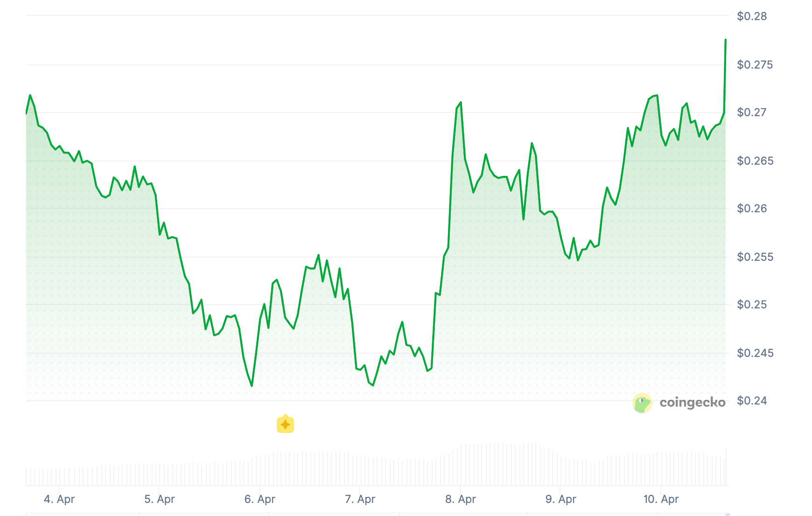Select the $0.265 price axis label
812x516 pixels.
pyautogui.click(x=755, y=161)
